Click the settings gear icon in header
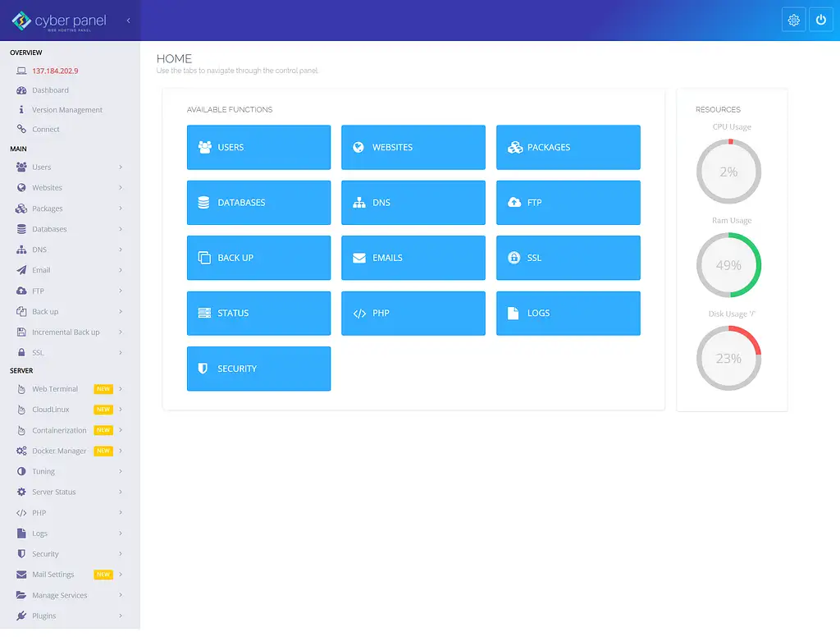This screenshot has width=840, height=637. [x=793, y=21]
